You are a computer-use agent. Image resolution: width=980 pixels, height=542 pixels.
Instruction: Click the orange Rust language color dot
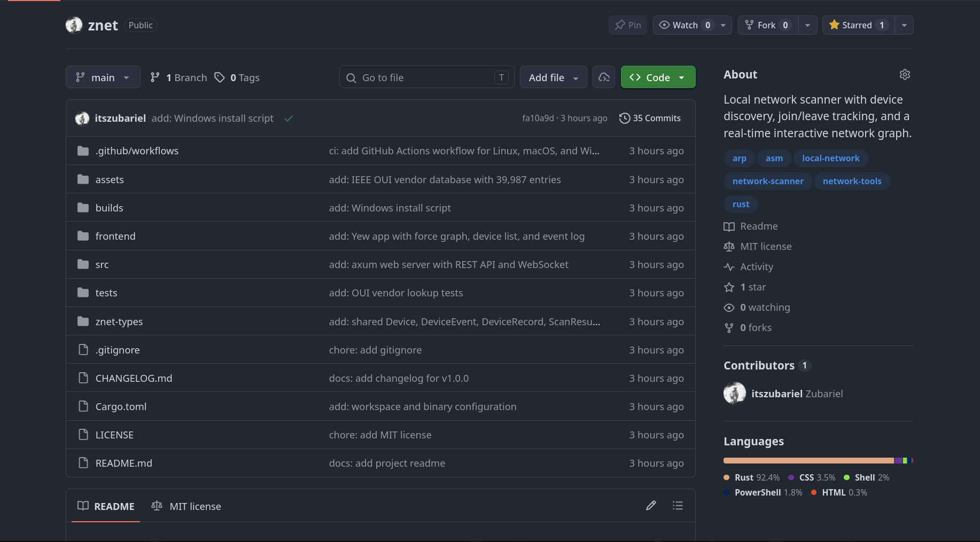click(x=727, y=477)
